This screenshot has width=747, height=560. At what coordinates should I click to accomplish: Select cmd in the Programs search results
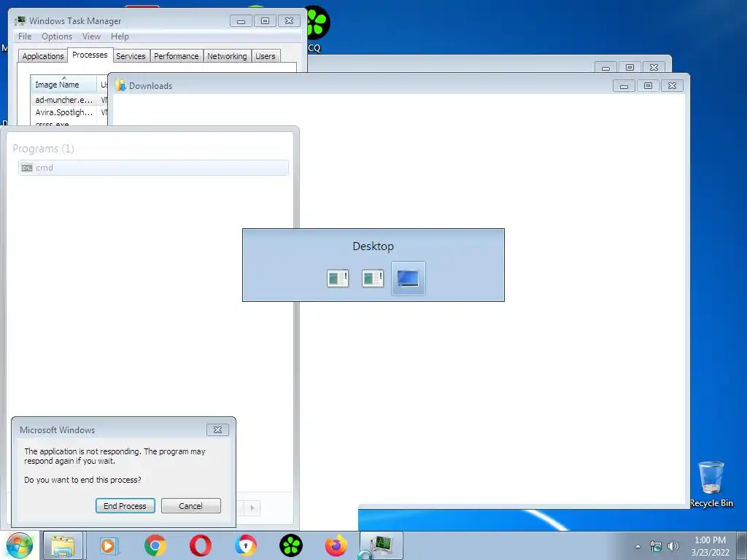[153, 168]
